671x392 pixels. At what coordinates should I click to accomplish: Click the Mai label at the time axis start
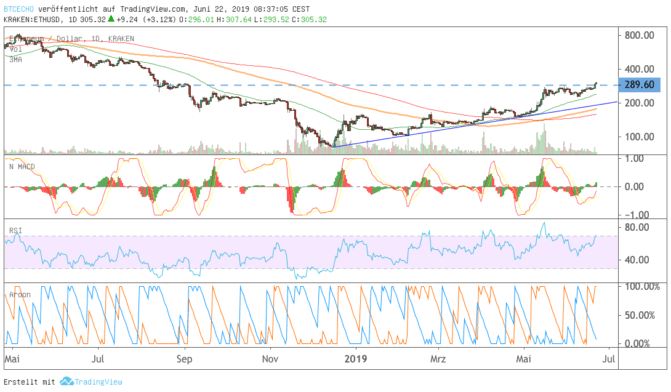(12, 359)
